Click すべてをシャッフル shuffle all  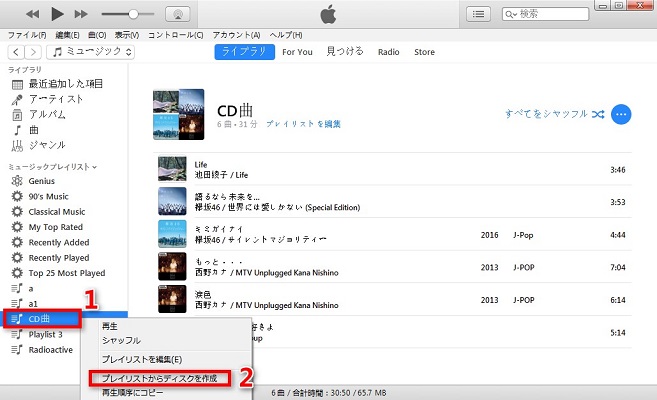[554, 114]
